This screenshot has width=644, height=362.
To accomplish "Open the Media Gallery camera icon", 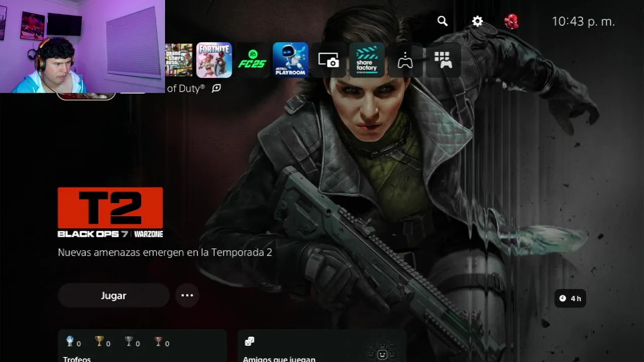I will [329, 60].
